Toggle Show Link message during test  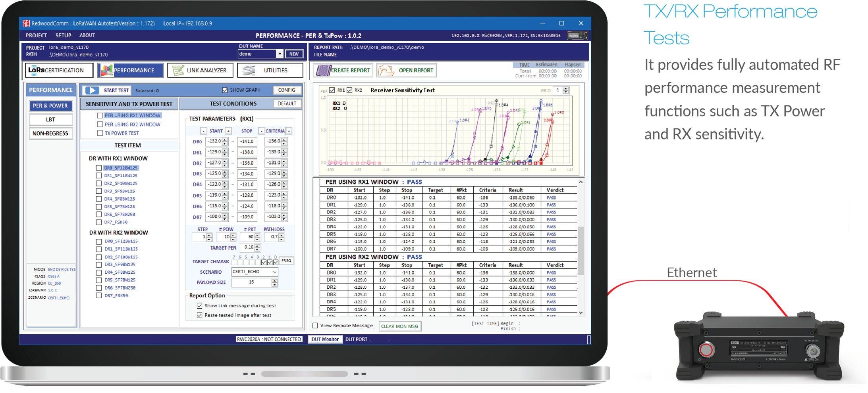tap(200, 306)
